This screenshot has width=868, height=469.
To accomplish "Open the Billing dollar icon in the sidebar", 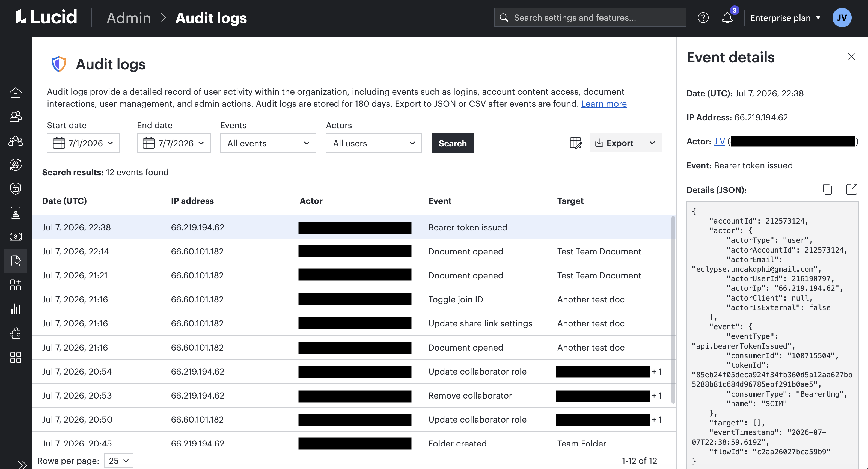I will tap(16, 236).
